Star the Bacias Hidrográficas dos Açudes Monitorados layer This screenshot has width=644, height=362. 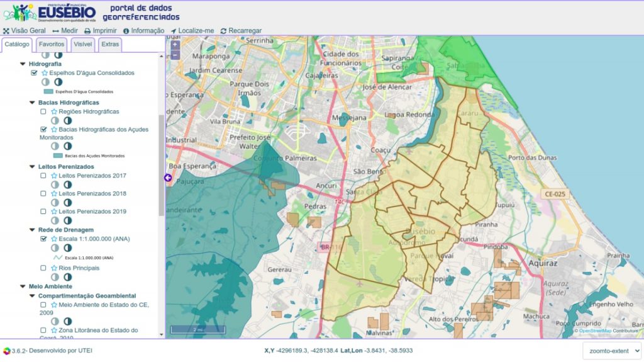click(54, 130)
